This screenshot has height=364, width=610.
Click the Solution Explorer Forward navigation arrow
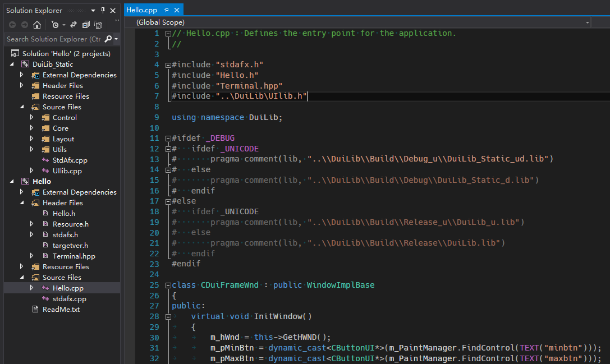[25, 25]
